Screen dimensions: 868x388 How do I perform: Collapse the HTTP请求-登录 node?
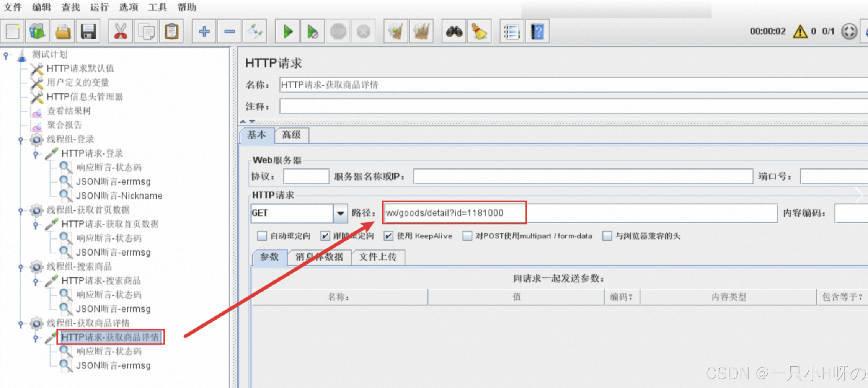(36, 155)
